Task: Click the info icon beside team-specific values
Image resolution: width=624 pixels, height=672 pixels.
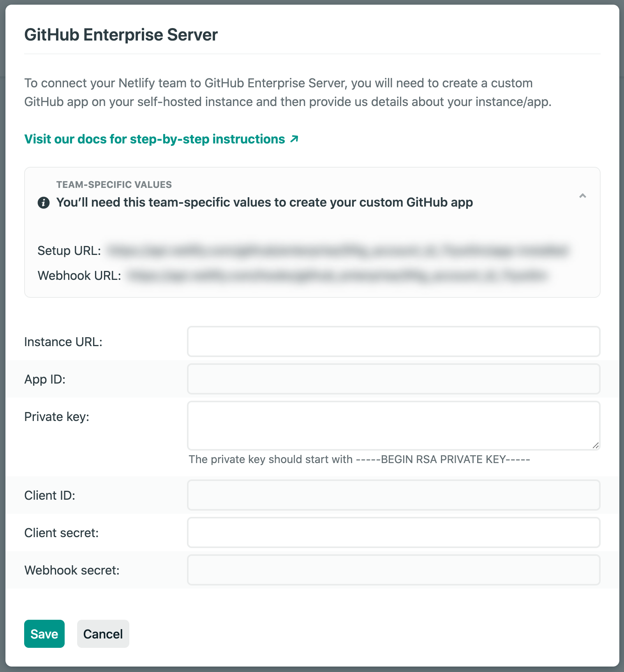Action: tap(43, 202)
